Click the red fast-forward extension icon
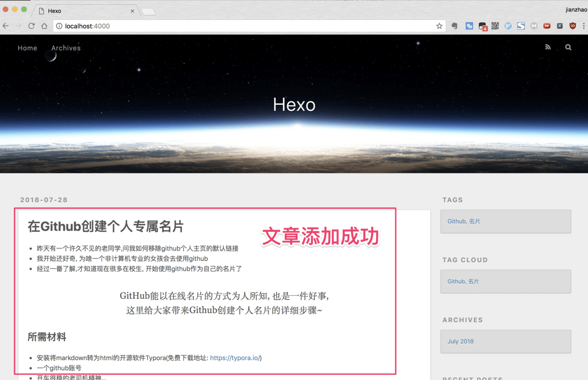This screenshot has width=588, height=380. pos(547,26)
